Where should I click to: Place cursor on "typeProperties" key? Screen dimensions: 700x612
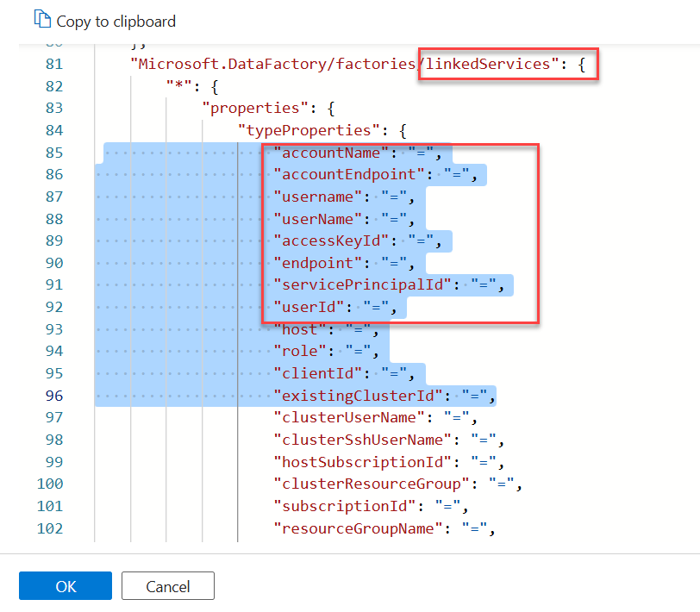[x=309, y=130]
